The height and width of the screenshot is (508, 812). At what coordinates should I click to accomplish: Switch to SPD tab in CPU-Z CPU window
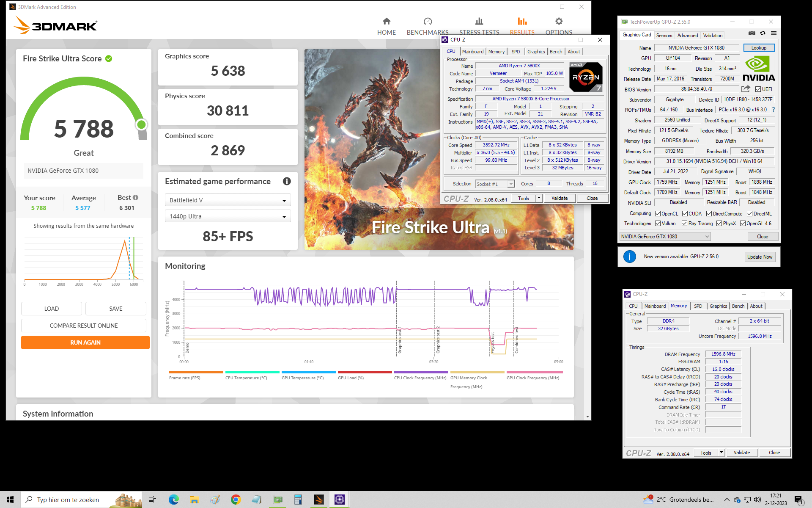(516, 52)
